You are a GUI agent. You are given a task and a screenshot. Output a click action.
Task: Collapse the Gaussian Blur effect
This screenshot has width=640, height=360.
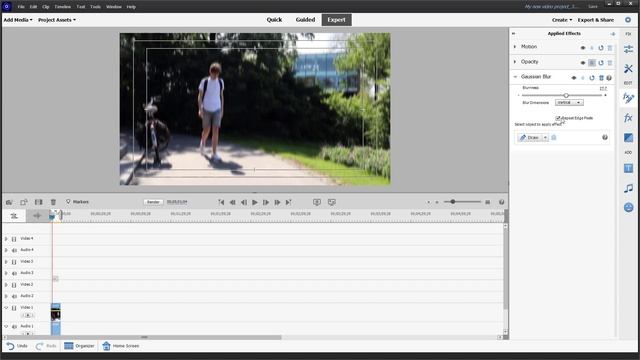(x=515, y=77)
